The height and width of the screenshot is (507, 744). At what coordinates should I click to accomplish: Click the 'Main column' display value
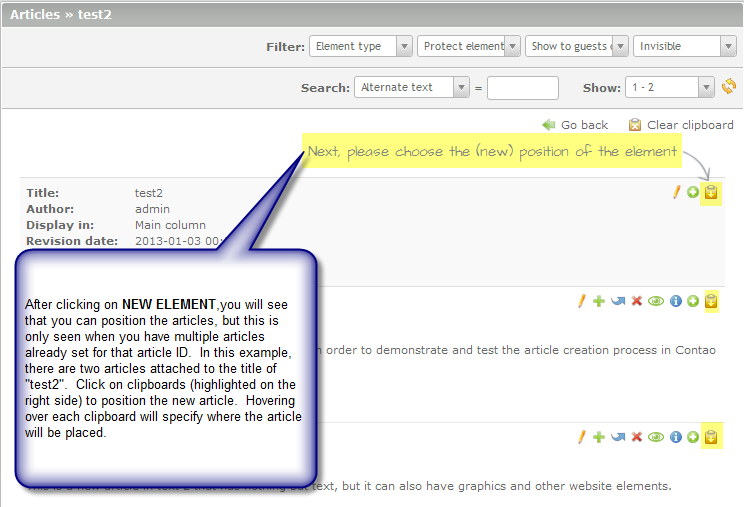tap(170, 225)
